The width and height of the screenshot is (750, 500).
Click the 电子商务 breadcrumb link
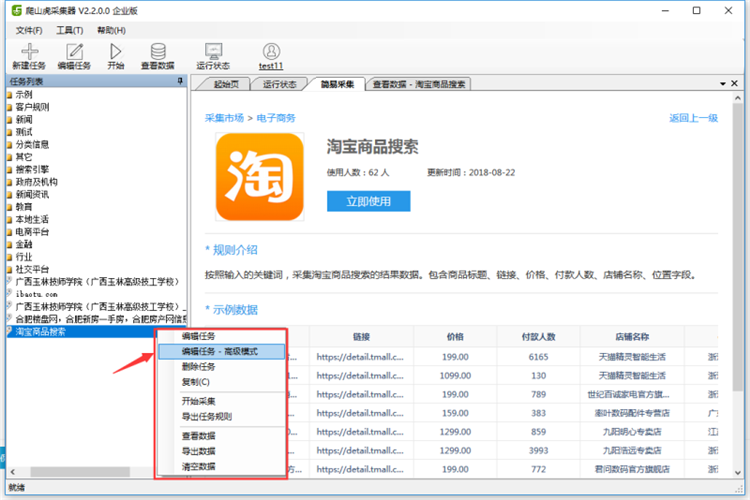pyautogui.click(x=276, y=118)
